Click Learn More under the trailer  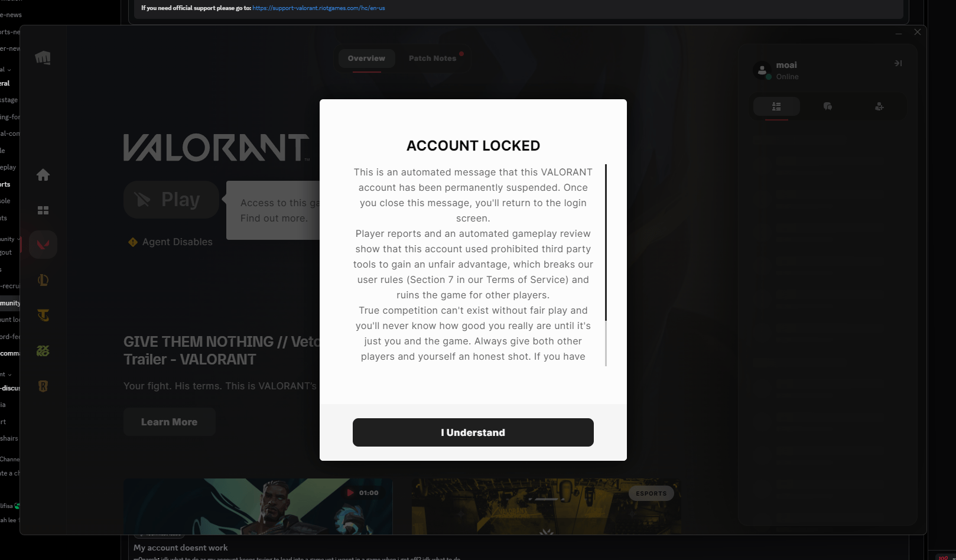(170, 421)
